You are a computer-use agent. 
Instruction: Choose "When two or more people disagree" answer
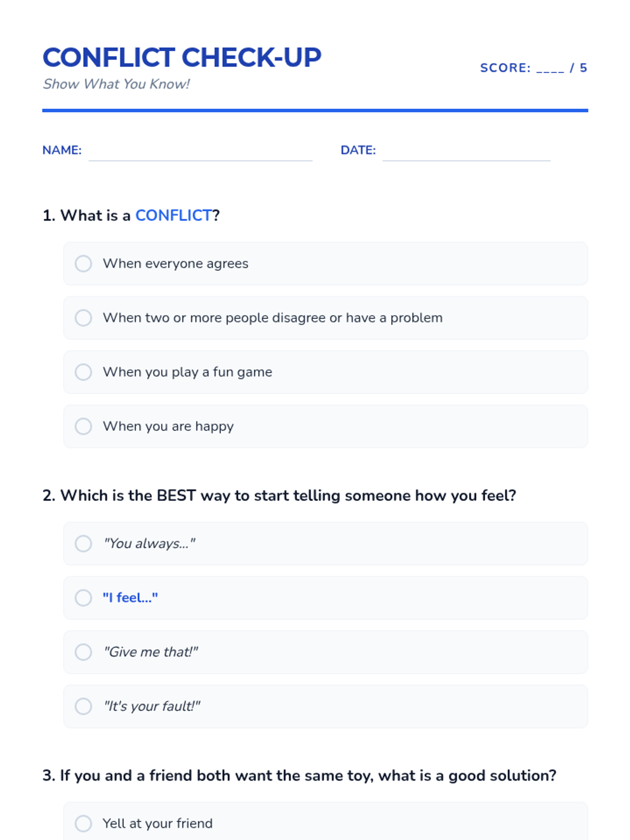coord(83,318)
